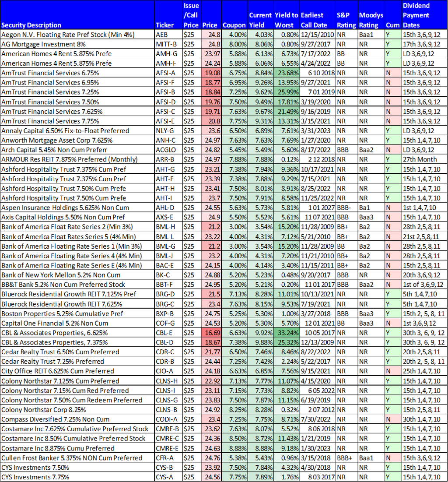
Task: Select the CDR-B ticker
Action: point(168,362)
